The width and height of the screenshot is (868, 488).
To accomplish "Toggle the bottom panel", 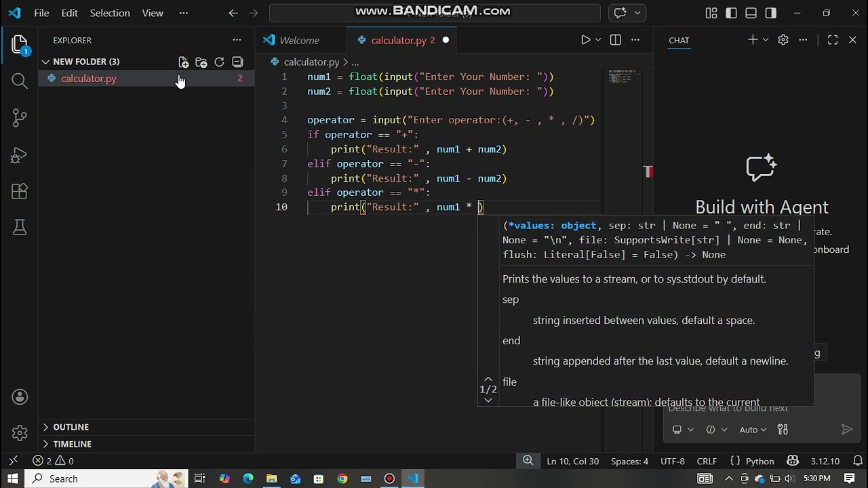I will (x=751, y=13).
